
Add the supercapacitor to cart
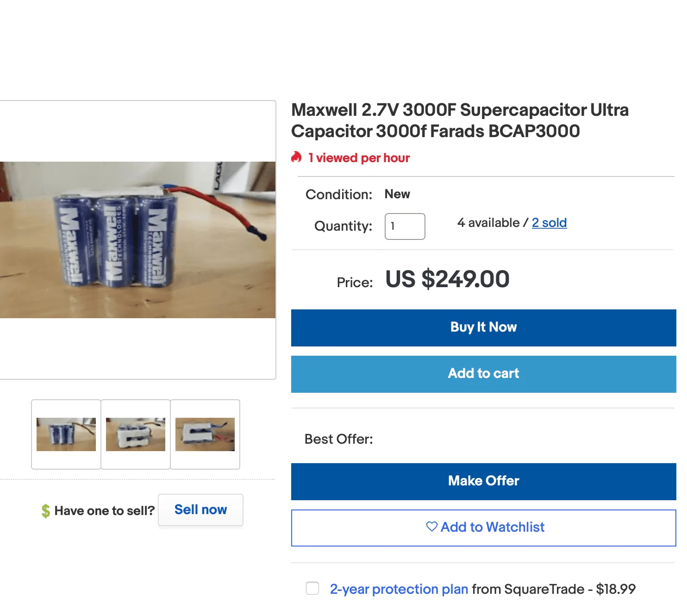click(483, 374)
